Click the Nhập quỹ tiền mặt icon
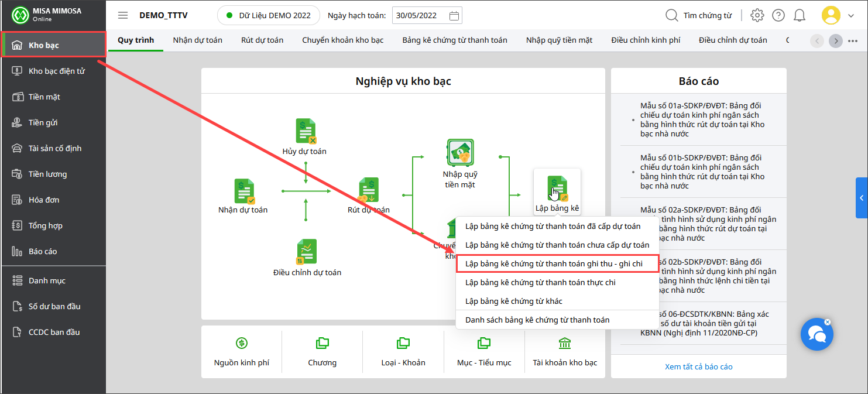Image resolution: width=868 pixels, height=394 pixels. point(460,153)
